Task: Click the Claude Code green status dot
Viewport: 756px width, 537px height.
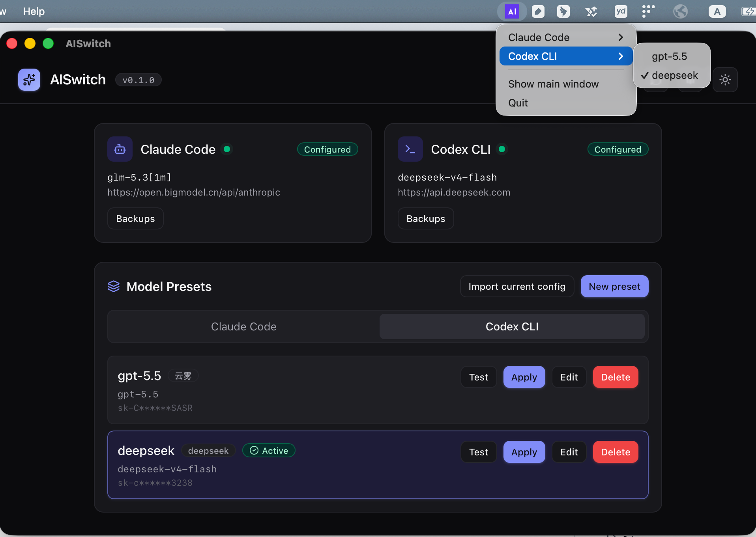Action: pos(227,149)
